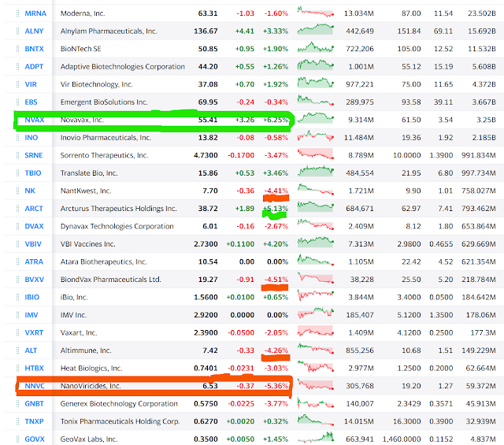
Task: Click the drag handle icon beside NK
Action: tap(17, 191)
